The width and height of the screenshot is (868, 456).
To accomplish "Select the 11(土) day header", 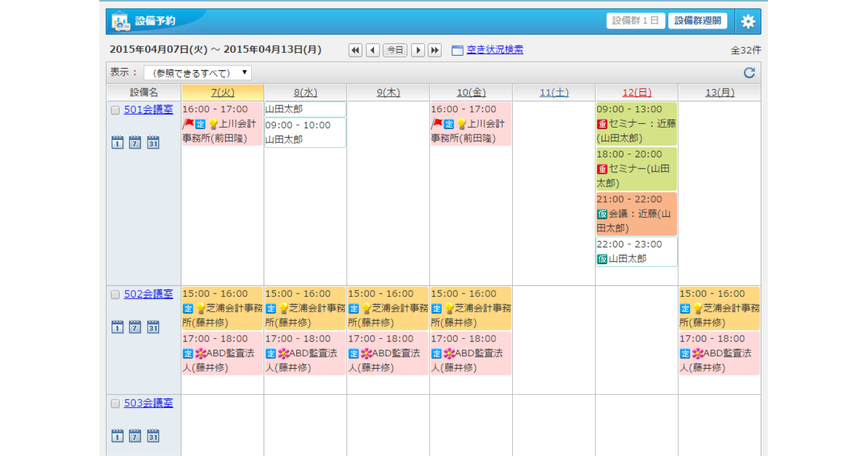I will tap(554, 93).
